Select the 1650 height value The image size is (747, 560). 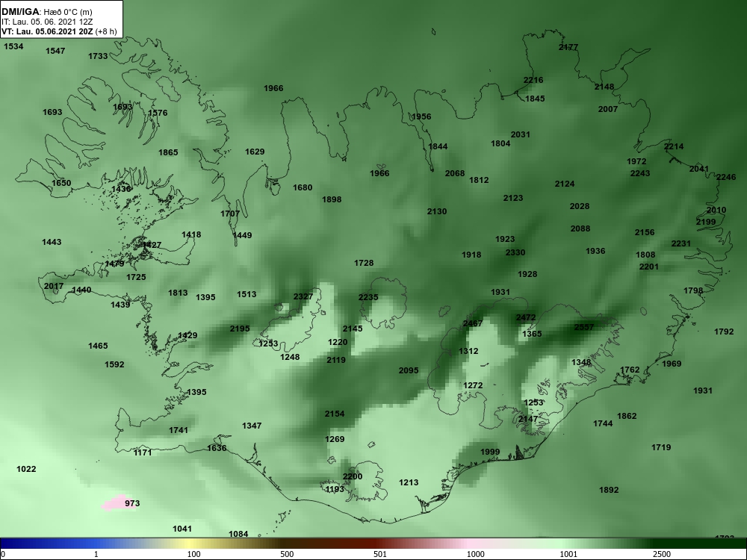61,183
